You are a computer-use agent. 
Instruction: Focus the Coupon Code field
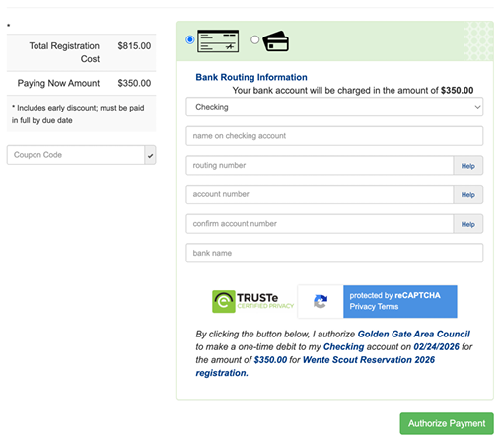coord(76,155)
